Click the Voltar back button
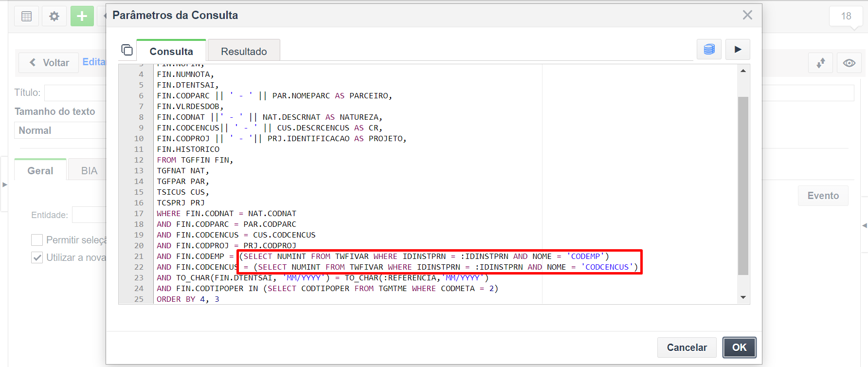Screen dimensions: 868x367 click(49, 63)
